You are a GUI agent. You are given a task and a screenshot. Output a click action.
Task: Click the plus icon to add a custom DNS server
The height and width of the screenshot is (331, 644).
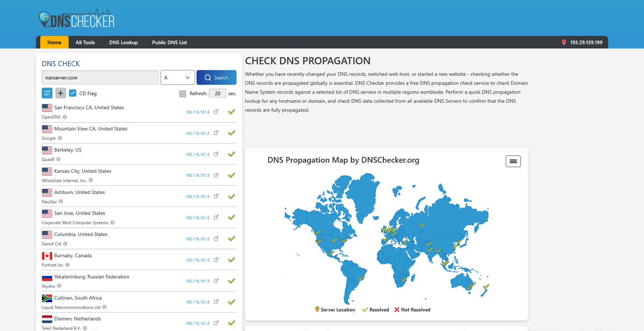(x=60, y=93)
